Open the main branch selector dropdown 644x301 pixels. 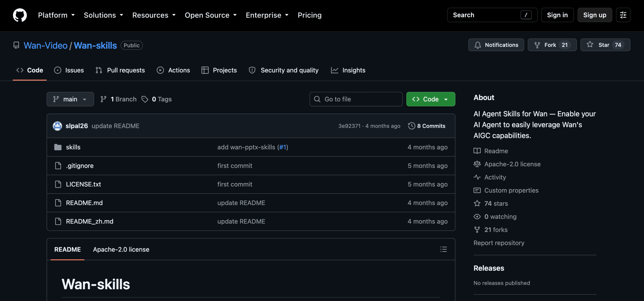(70, 99)
